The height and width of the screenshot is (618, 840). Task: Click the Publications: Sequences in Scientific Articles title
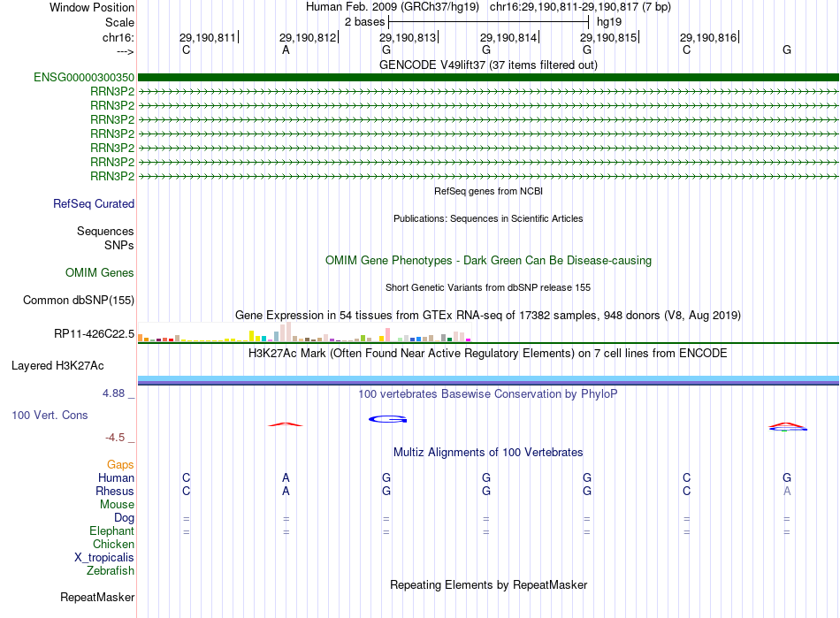pos(488,218)
